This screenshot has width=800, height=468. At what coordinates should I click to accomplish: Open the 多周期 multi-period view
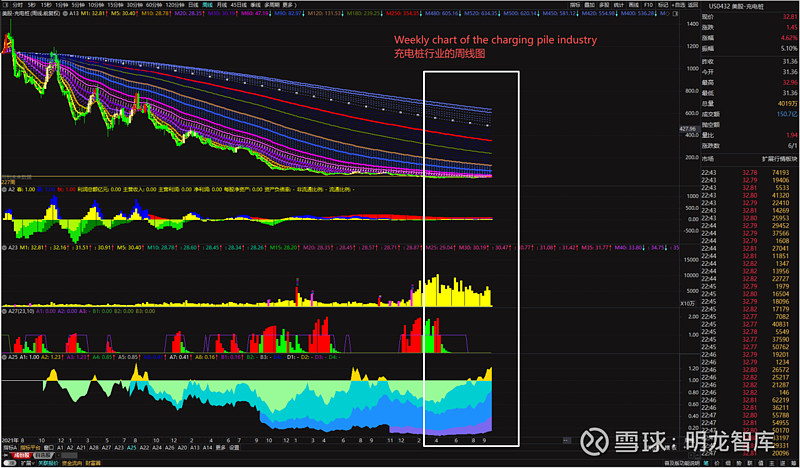click(272, 5)
